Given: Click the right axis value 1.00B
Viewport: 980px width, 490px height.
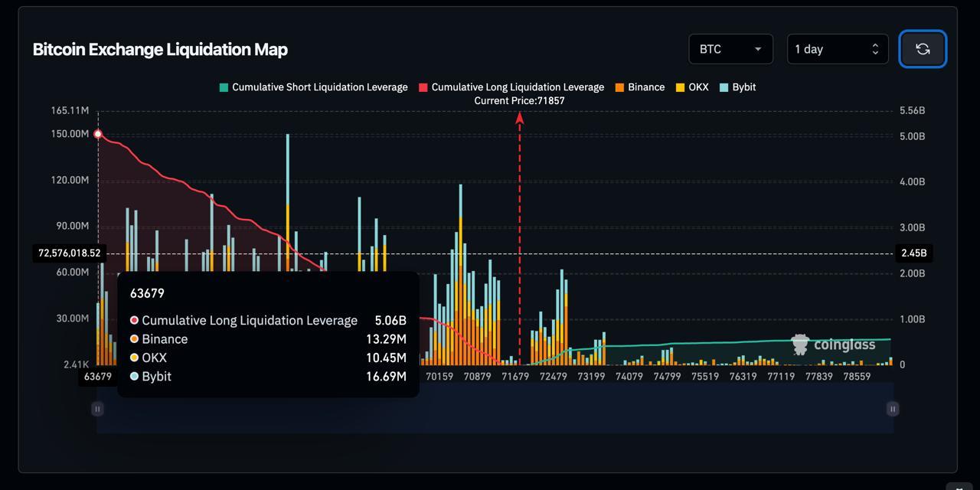Looking at the screenshot, I should click(913, 319).
